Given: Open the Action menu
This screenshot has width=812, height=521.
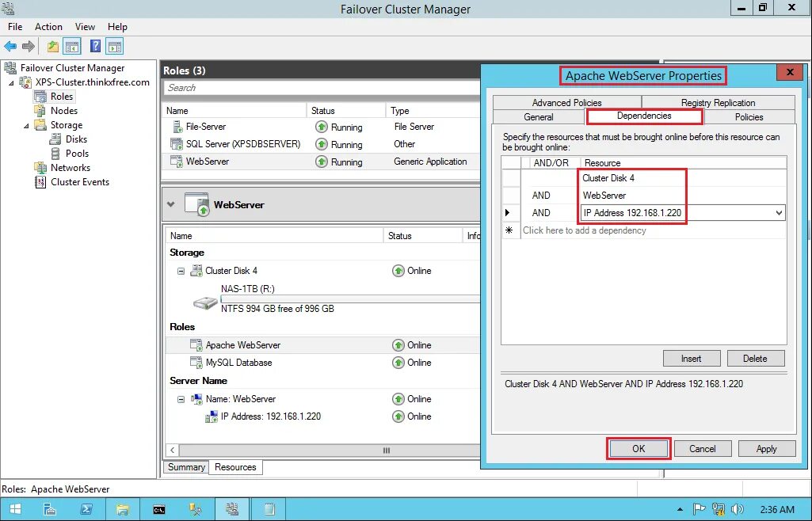Looking at the screenshot, I should pyautogui.click(x=48, y=27).
